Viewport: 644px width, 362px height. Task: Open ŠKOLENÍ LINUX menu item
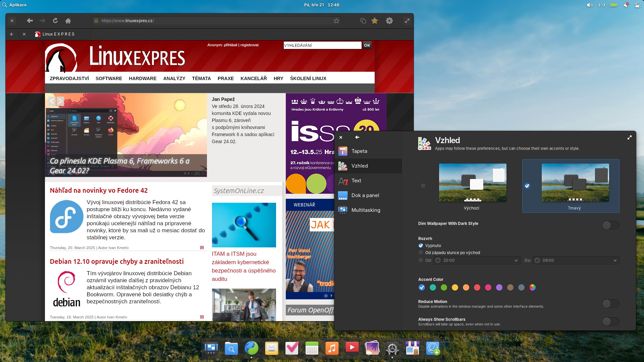308,78
